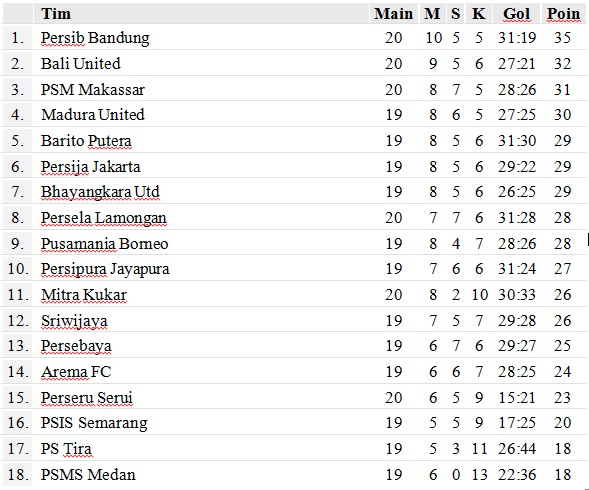Click the Madura United team name
Image resolution: width=589 pixels, height=490 pixels.
click(x=93, y=115)
